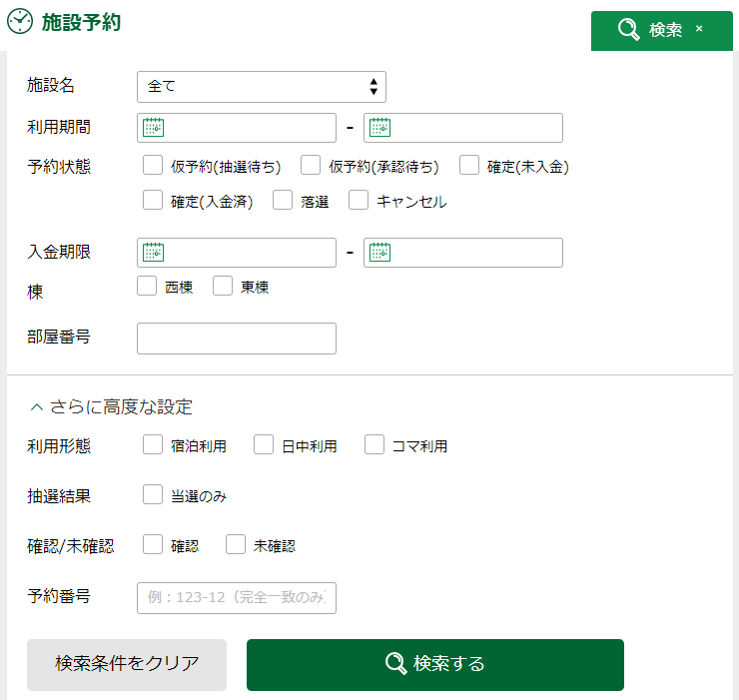
Task: Focus the 部屋番号 text field
Action: tap(237, 339)
